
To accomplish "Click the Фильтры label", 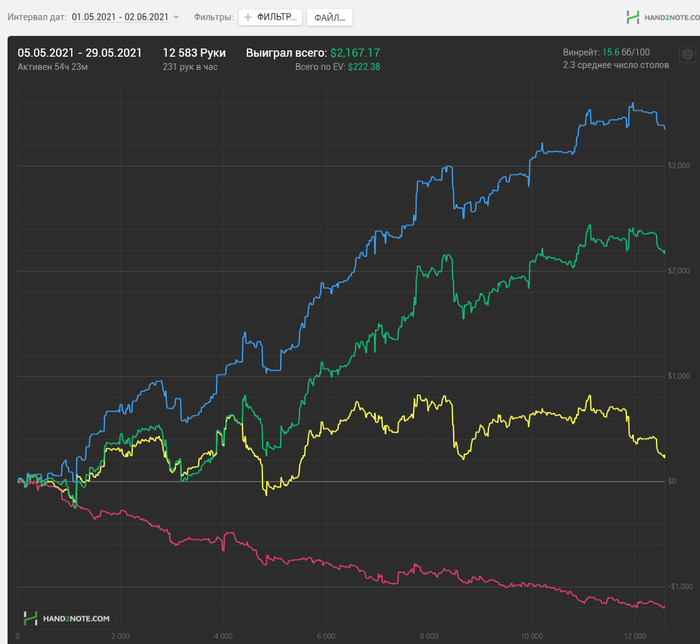I will tap(213, 17).
